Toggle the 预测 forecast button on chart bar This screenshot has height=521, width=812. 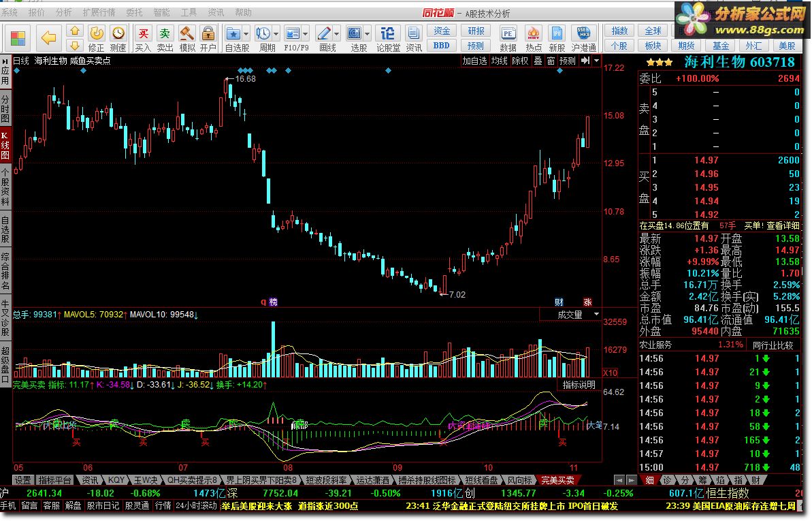coord(567,61)
